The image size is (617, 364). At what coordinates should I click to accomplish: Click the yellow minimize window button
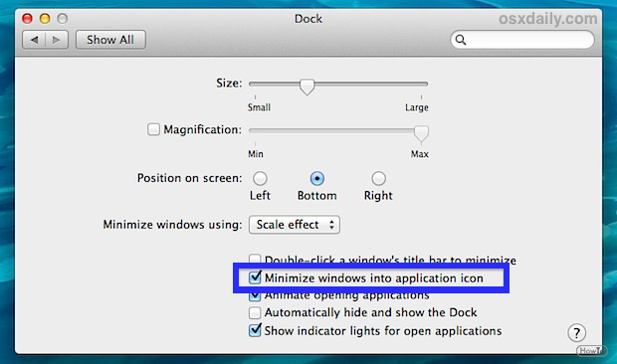click(45, 19)
